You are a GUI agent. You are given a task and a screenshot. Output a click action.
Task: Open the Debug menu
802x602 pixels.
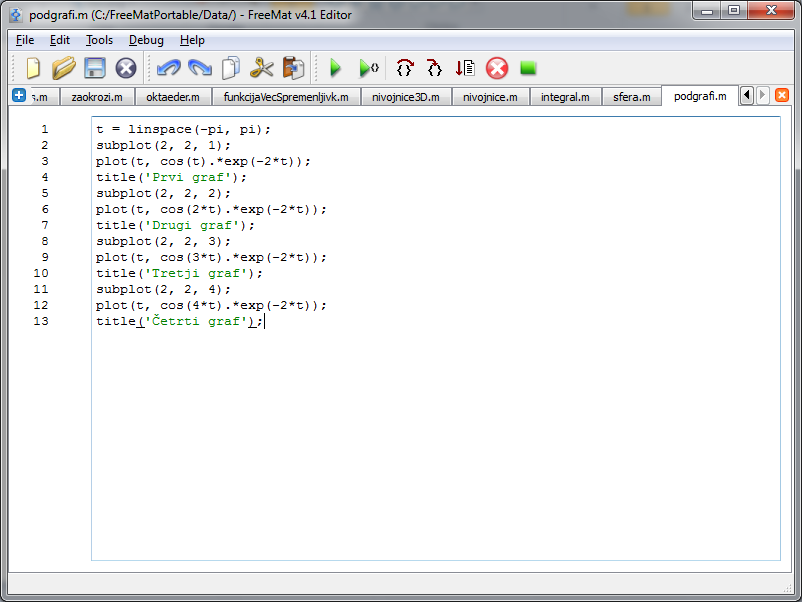point(146,40)
